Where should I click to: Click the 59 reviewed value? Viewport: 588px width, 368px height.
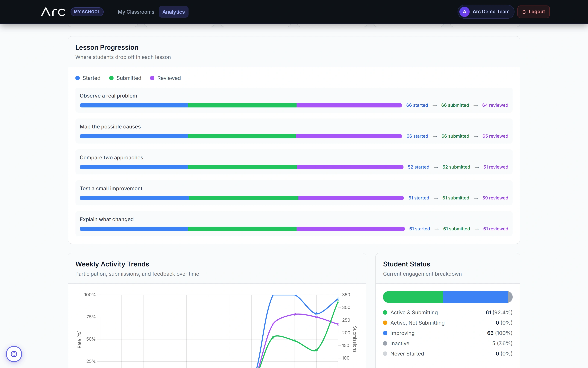495,198
